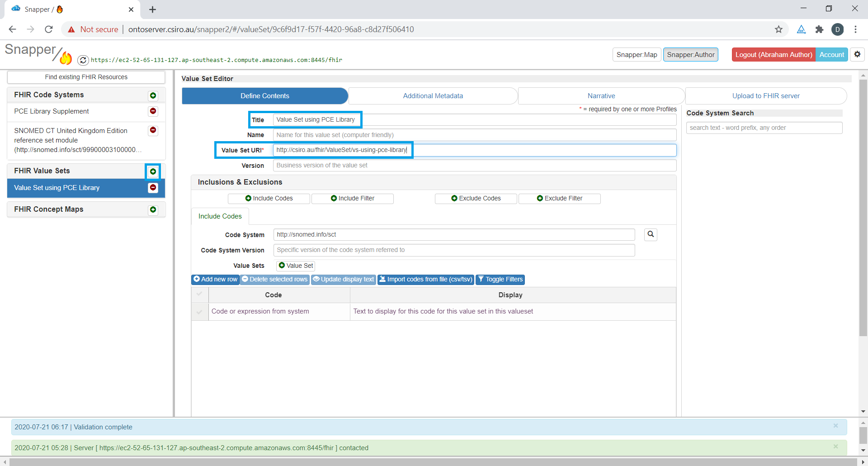Click the triangular extension icon in toolbar

click(801, 29)
